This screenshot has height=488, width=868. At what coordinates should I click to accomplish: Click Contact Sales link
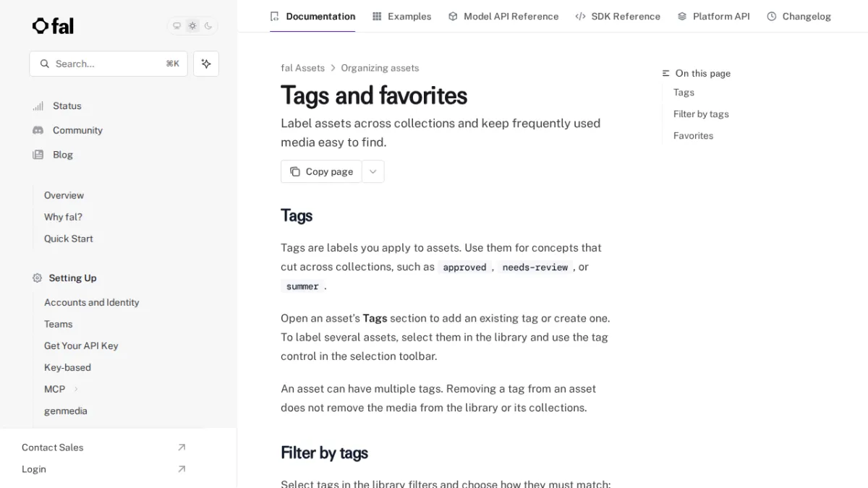click(x=52, y=448)
